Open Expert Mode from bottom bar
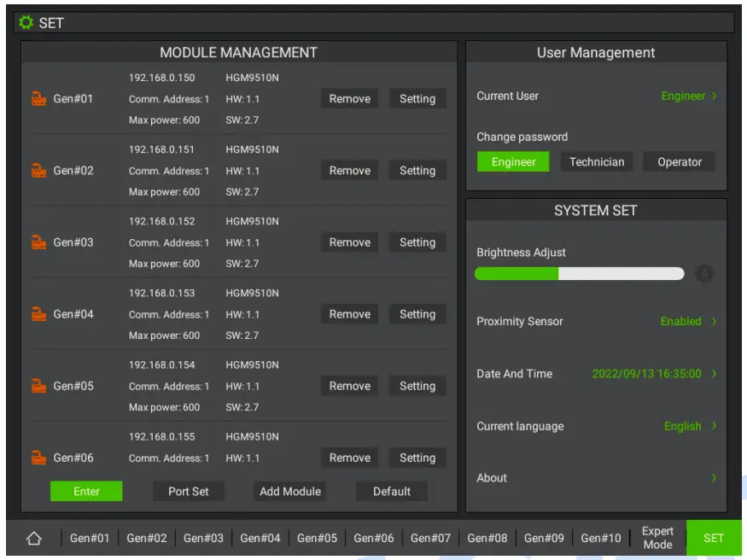The height and width of the screenshot is (560, 747). [x=657, y=538]
